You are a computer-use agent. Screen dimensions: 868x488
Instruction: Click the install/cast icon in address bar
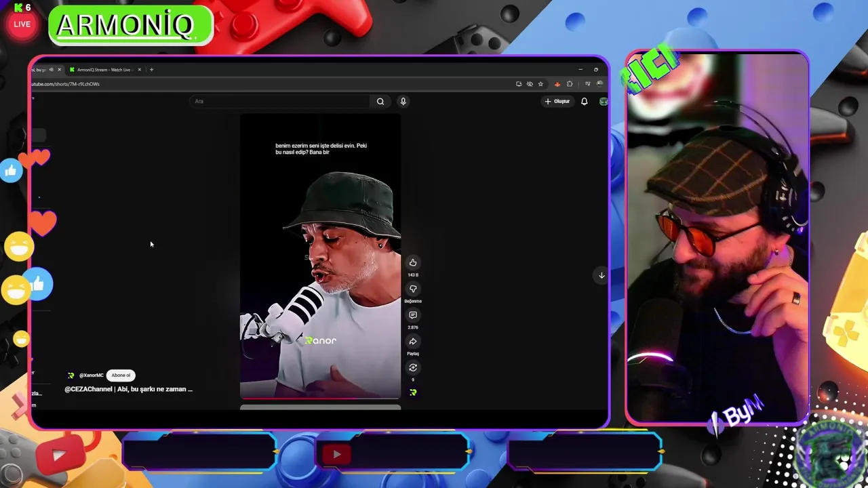(519, 84)
